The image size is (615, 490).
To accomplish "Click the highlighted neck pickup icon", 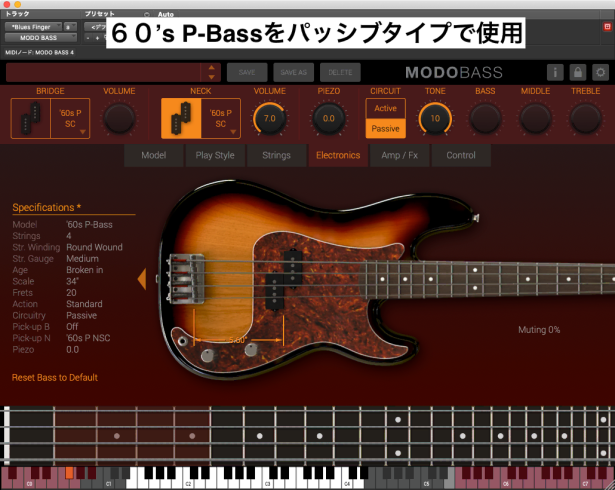I will pos(181,118).
